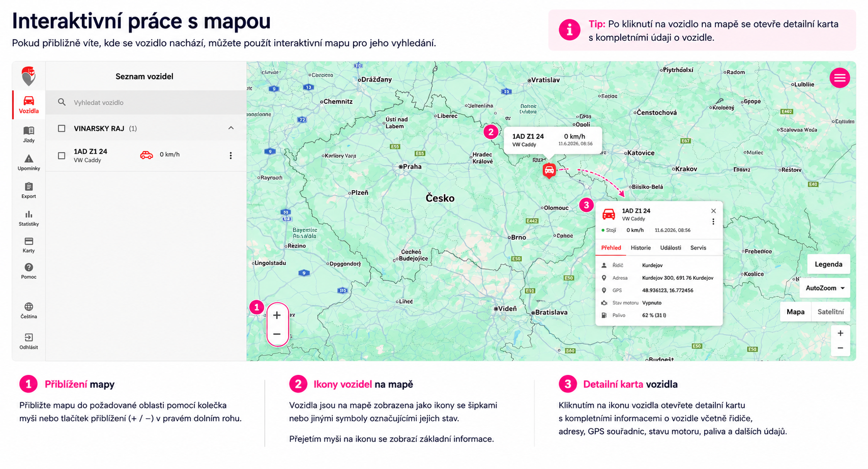Click the Stojí status in detail card
The width and height of the screenshot is (868, 469).
(609, 230)
